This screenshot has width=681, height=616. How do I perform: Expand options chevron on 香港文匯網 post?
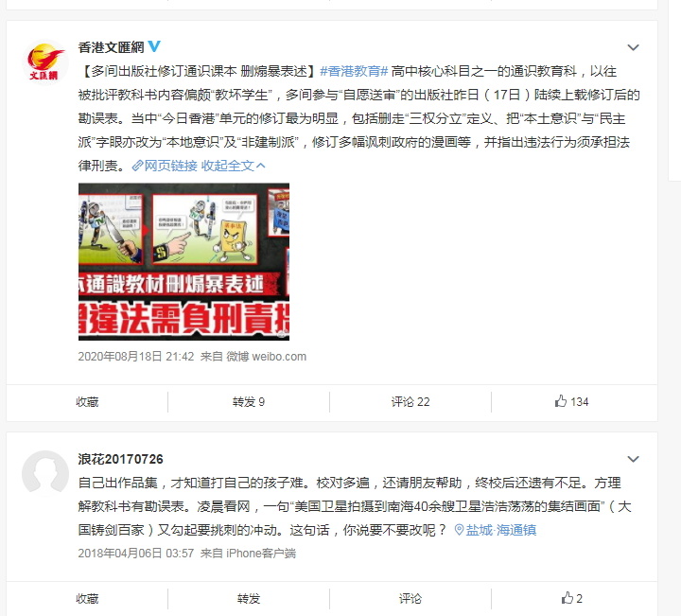click(x=633, y=47)
